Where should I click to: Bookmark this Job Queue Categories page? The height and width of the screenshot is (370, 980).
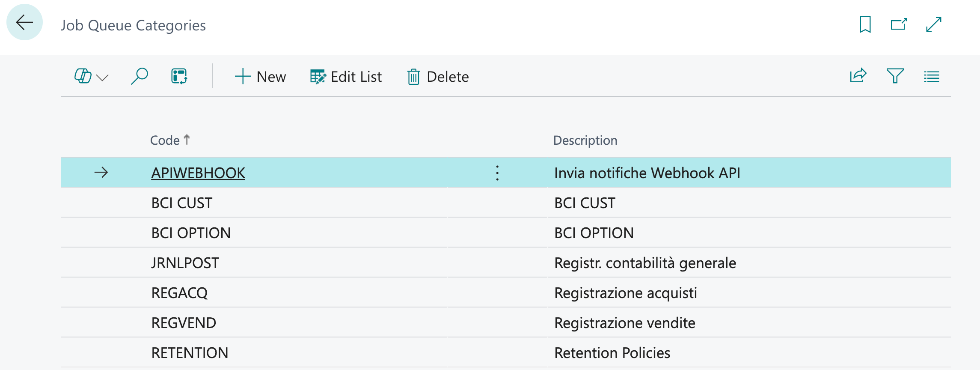pyautogui.click(x=865, y=24)
